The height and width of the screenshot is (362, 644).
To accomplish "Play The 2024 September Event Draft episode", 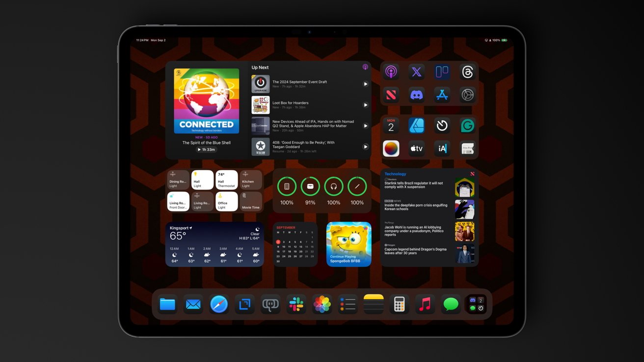I will pos(365,84).
